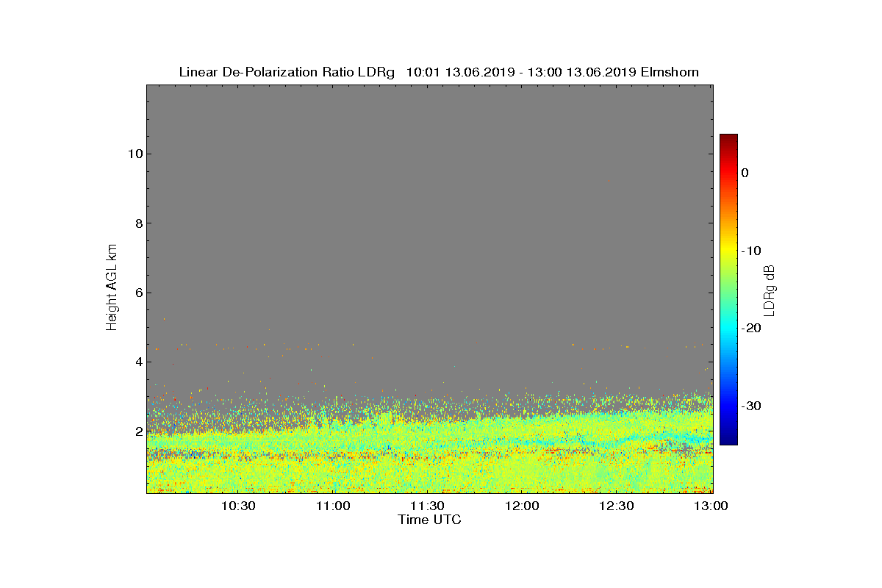Screen dimensions: 882x588
Task: Click the 2 km height tick label
Action: pyautogui.click(x=138, y=431)
